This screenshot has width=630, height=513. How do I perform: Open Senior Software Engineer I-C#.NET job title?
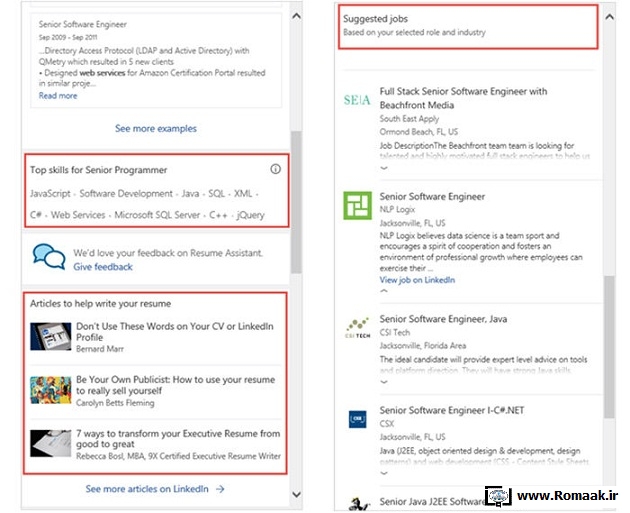pyautogui.click(x=452, y=410)
